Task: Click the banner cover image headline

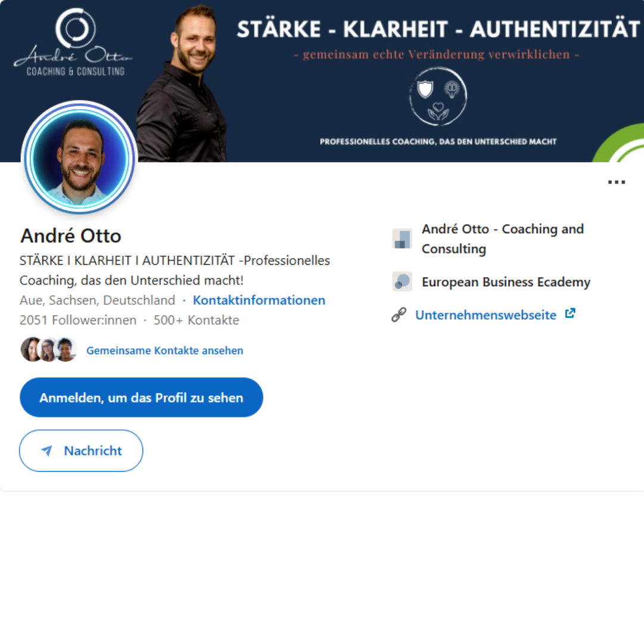Action: tap(438, 29)
